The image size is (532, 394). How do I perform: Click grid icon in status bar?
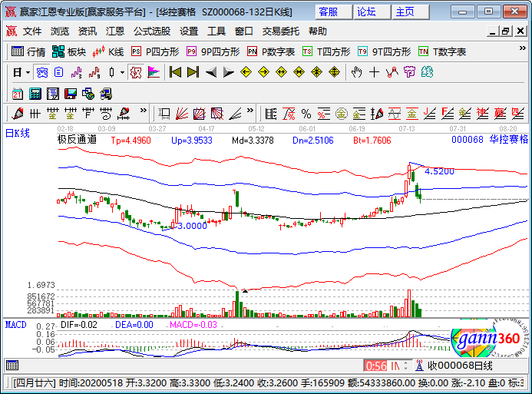(x=12, y=366)
